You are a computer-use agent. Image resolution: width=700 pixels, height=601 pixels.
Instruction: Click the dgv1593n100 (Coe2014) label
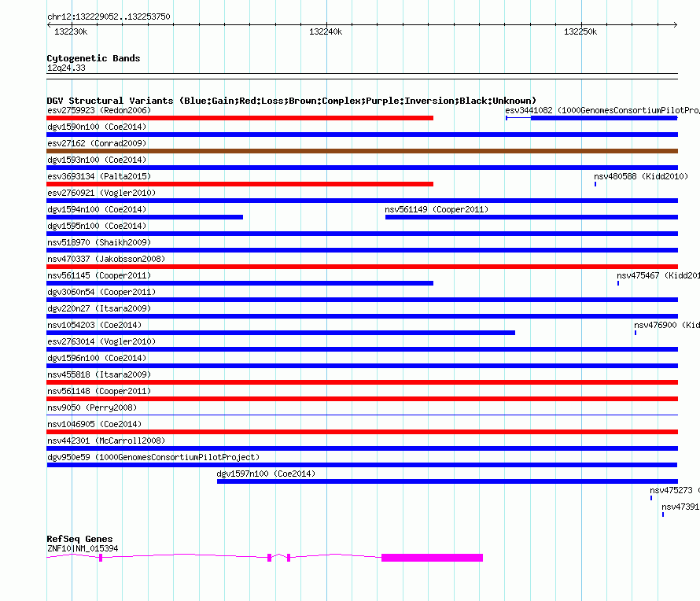(97, 160)
